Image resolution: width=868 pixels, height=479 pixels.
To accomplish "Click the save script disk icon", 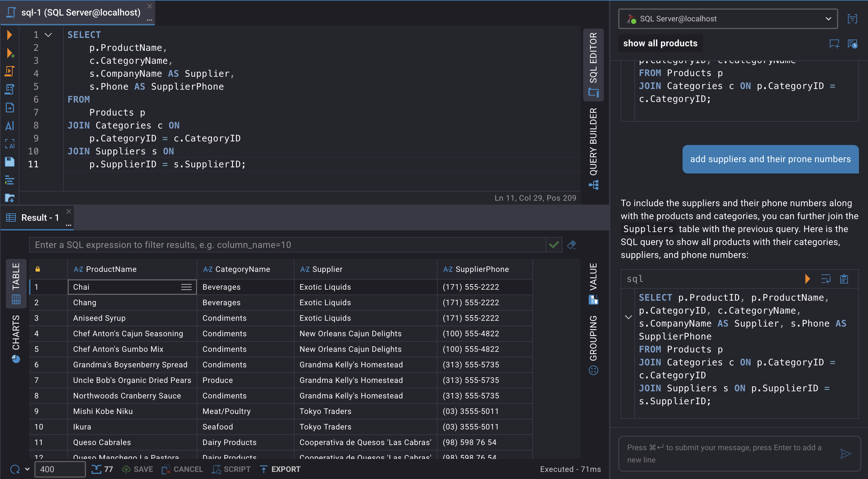I will coord(10,162).
